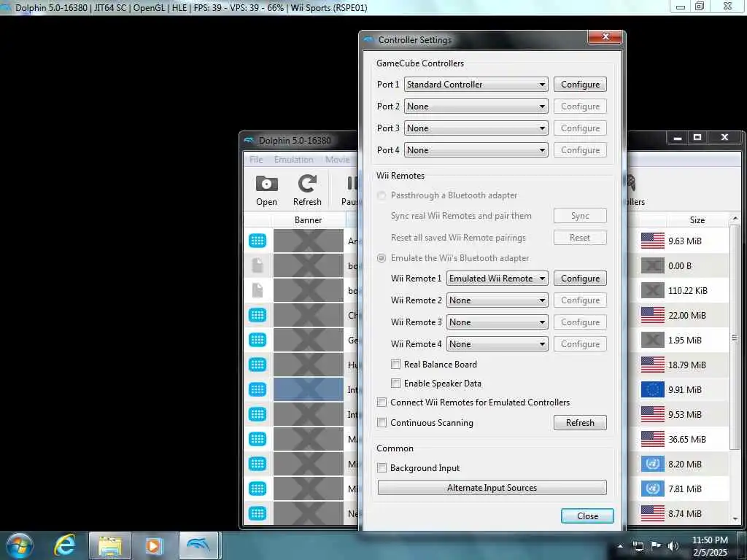Open the File menu in Dolphin window
The height and width of the screenshot is (560, 747).
coord(256,160)
